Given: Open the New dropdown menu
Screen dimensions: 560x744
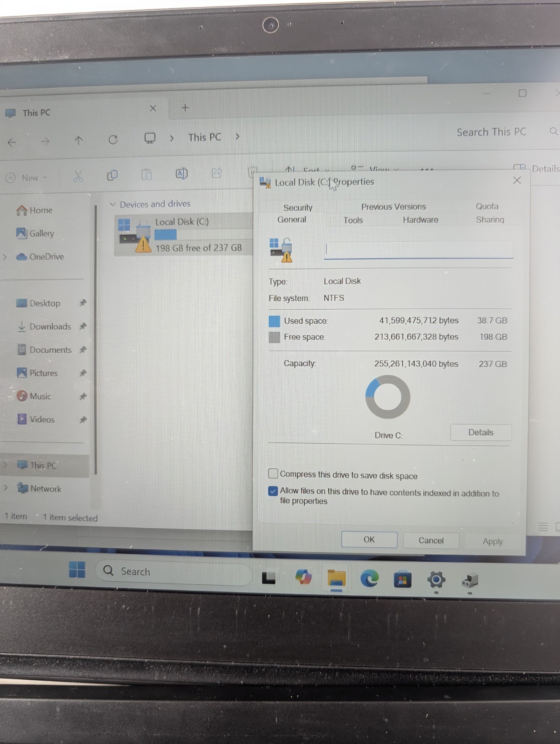Looking at the screenshot, I should [27, 178].
